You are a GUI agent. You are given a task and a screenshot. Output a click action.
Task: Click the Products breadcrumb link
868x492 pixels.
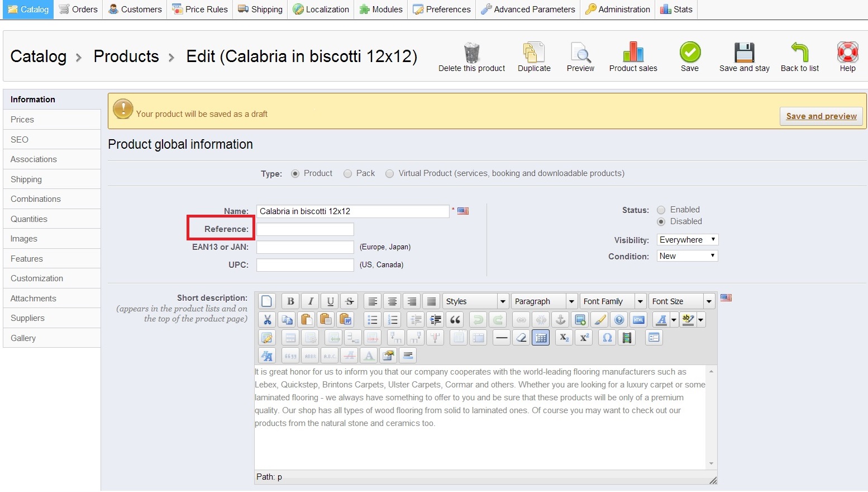[x=126, y=56]
